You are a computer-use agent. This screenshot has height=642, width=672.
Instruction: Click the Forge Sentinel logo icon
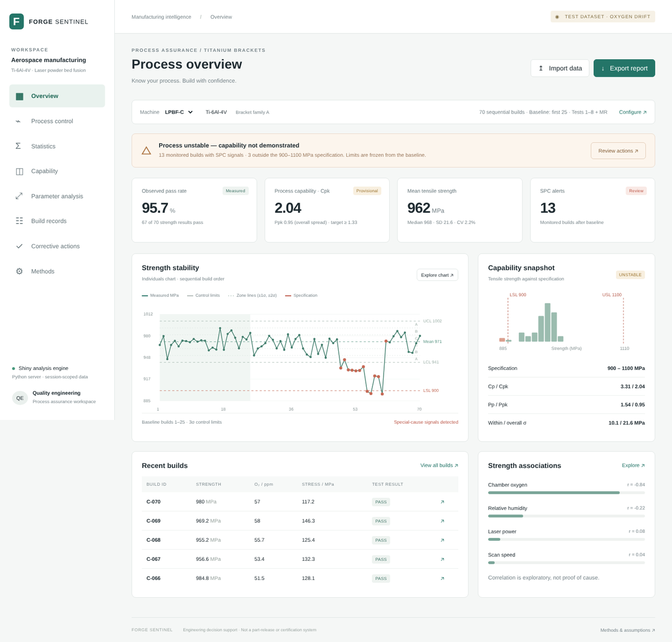(x=17, y=21)
